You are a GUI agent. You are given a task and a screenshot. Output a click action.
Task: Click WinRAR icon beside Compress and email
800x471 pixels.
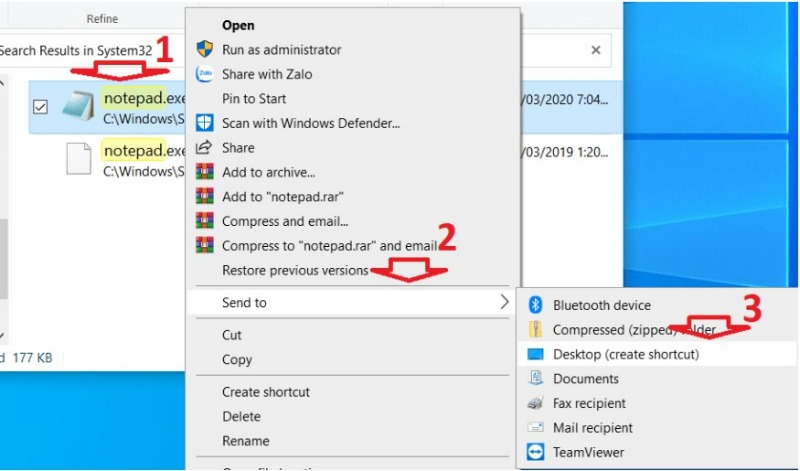(x=205, y=221)
